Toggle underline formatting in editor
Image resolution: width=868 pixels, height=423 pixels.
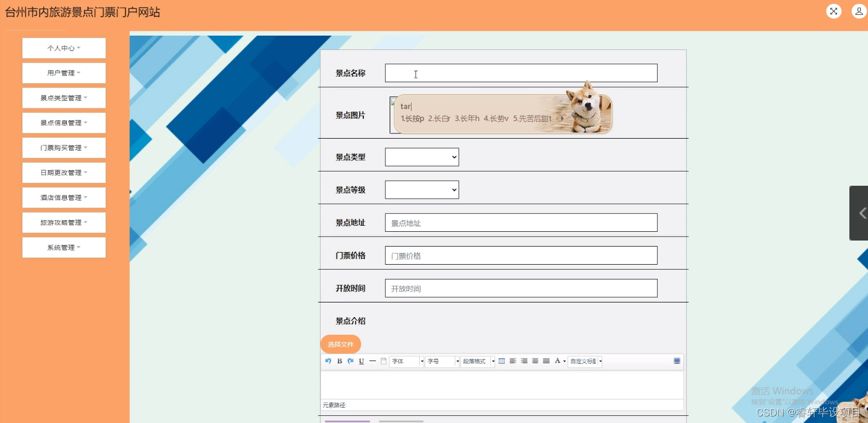point(361,361)
